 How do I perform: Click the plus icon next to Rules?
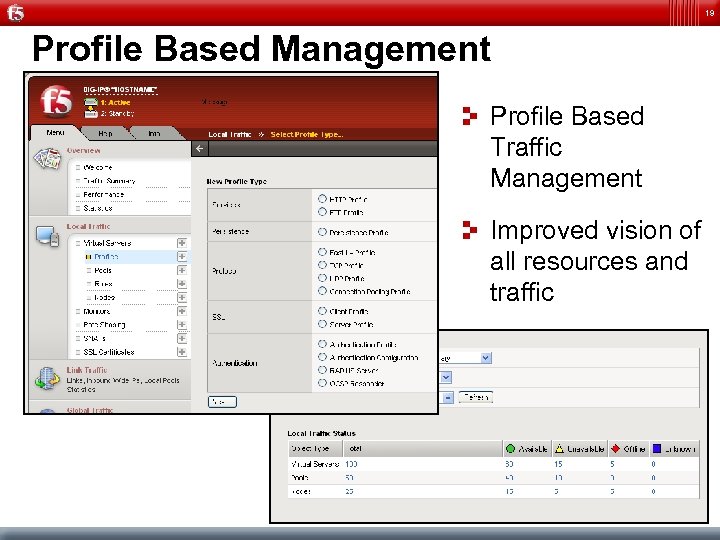click(x=182, y=284)
